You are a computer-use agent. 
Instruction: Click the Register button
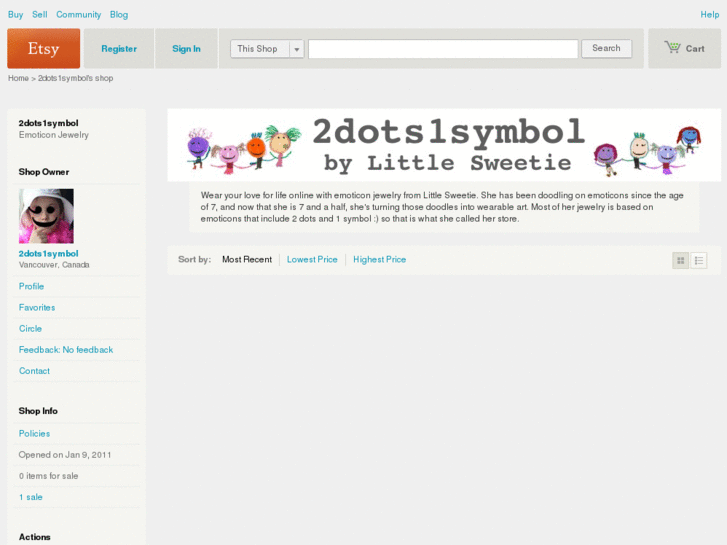119,49
